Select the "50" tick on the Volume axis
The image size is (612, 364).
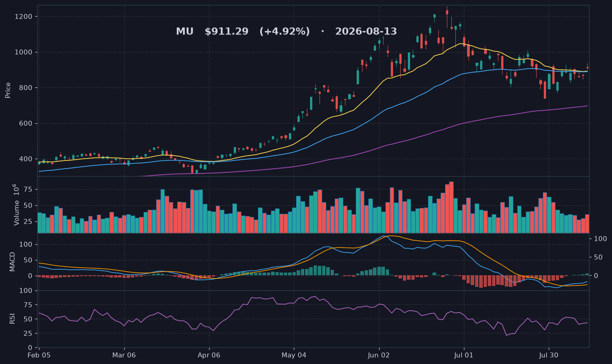28,206
